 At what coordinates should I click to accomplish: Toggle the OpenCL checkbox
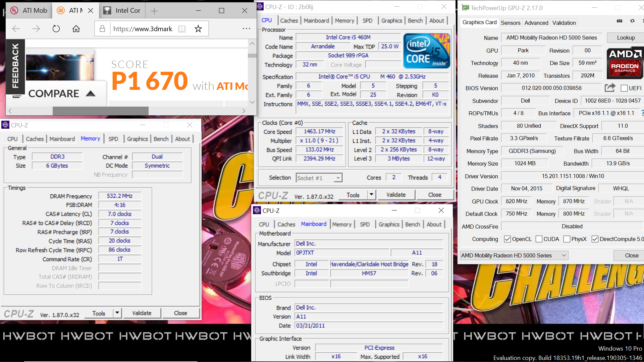pos(507,239)
